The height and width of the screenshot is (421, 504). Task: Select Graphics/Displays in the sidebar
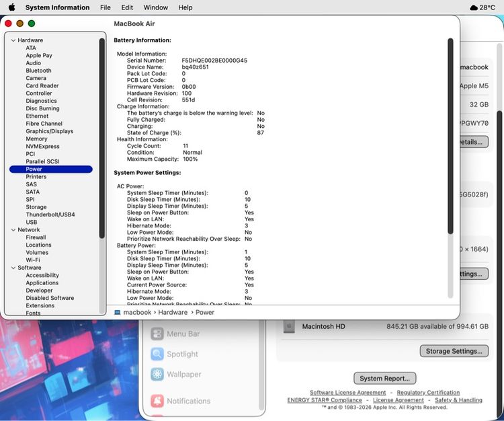click(50, 131)
